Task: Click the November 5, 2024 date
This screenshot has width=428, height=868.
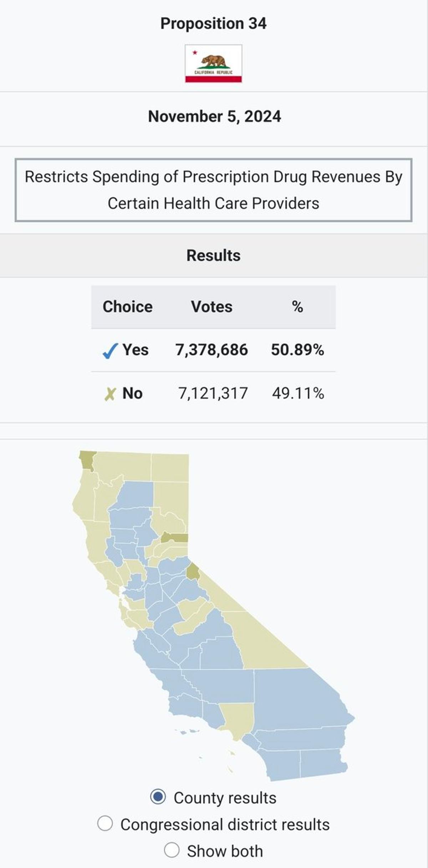Action: (214, 117)
